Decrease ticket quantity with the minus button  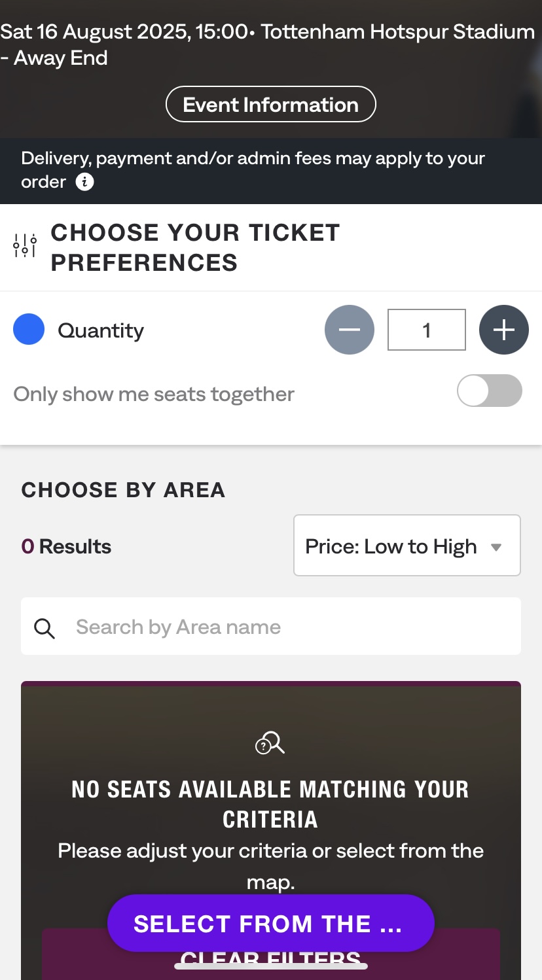click(350, 330)
